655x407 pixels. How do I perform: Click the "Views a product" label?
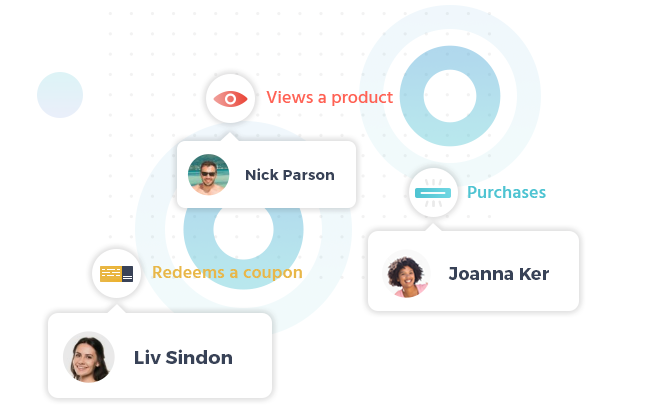click(329, 98)
